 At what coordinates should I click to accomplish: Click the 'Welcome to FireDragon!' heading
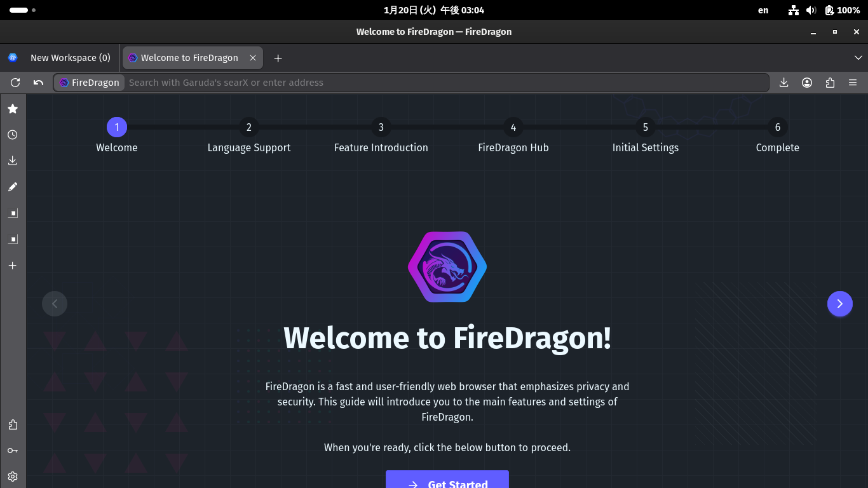447,337
